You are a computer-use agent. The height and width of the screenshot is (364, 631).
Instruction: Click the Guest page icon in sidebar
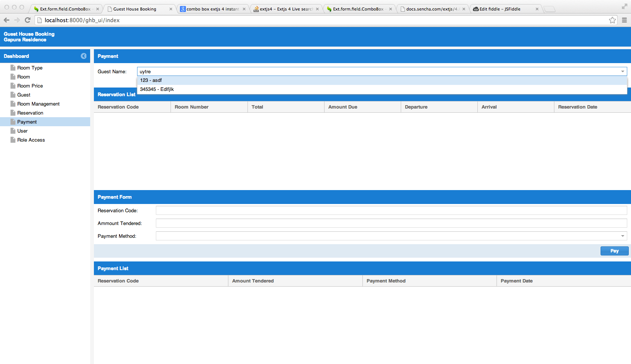(x=13, y=95)
